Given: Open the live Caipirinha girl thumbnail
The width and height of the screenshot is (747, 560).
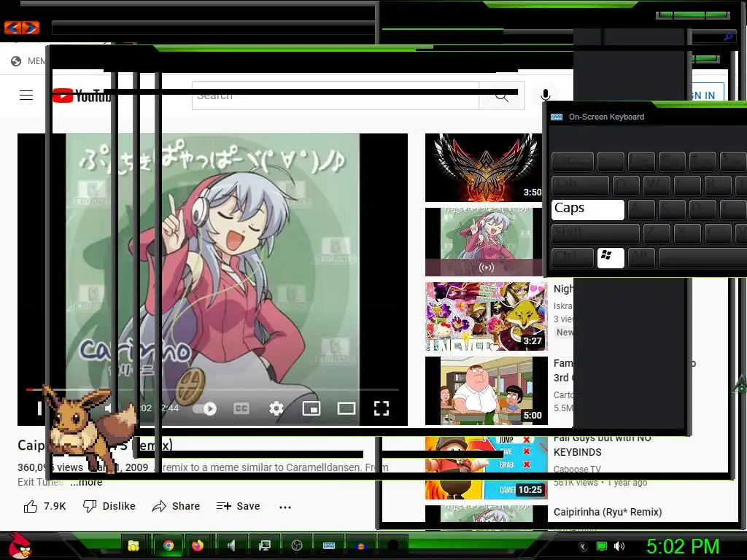Looking at the screenshot, I should 484,242.
